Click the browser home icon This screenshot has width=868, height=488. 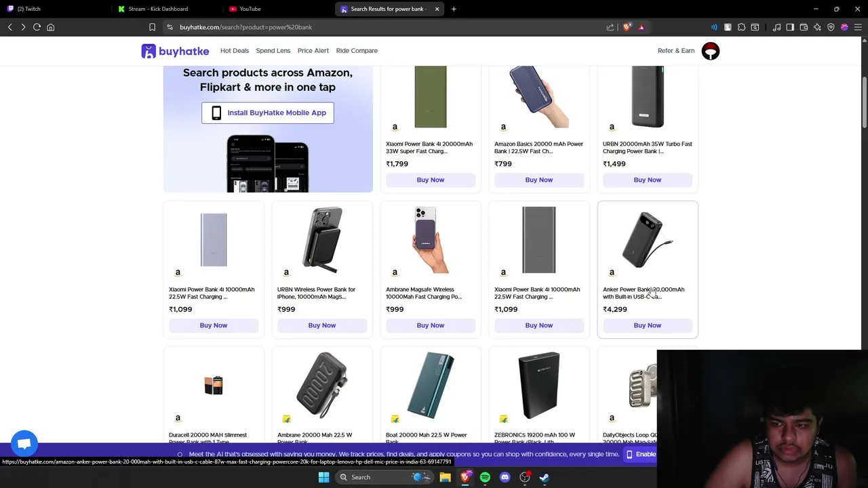click(x=50, y=27)
